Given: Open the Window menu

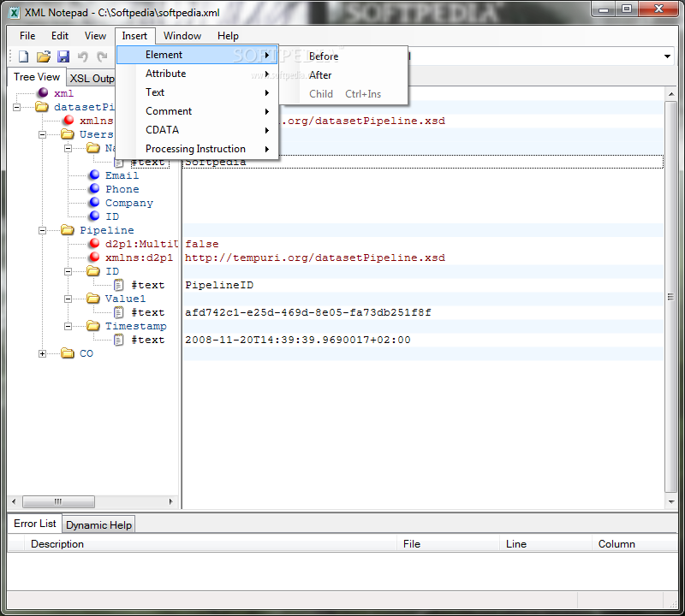Looking at the screenshot, I should tap(182, 36).
